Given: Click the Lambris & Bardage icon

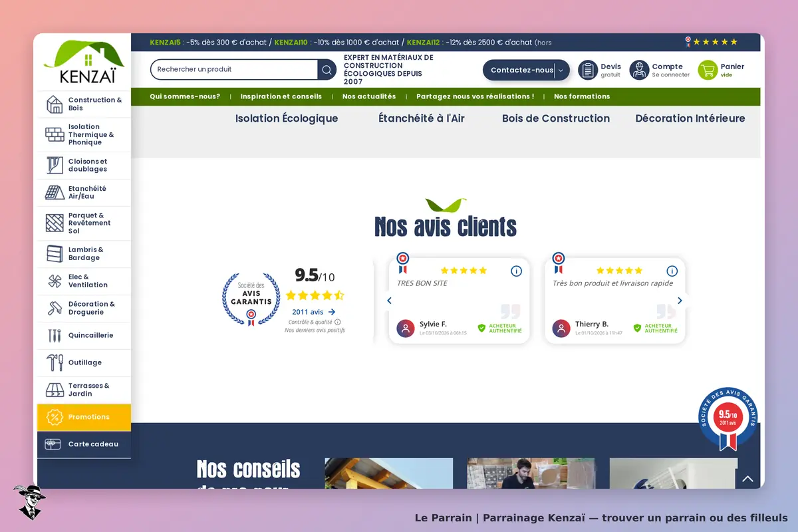Looking at the screenshot, I should (x=55, y=254).
